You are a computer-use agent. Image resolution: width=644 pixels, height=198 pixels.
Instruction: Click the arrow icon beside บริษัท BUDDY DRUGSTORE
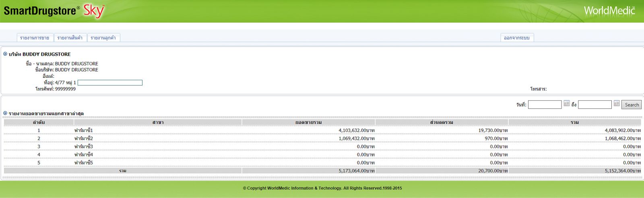(x=5, y=54)
